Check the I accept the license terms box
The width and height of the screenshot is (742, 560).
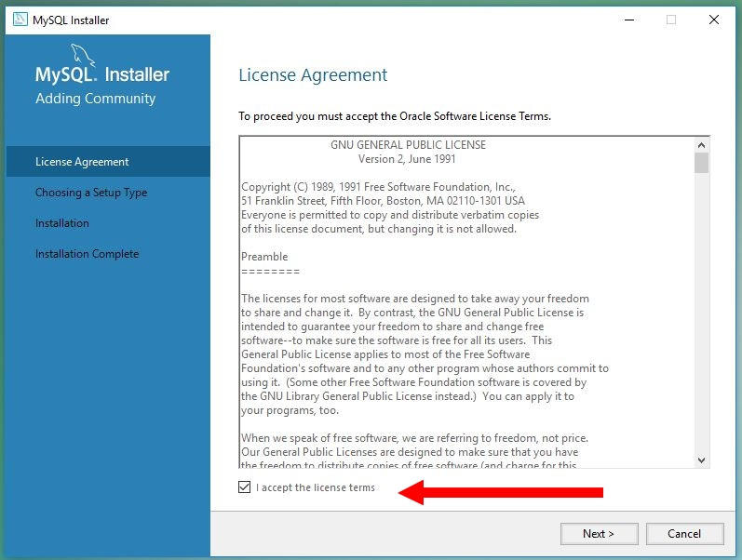point(244,487)
